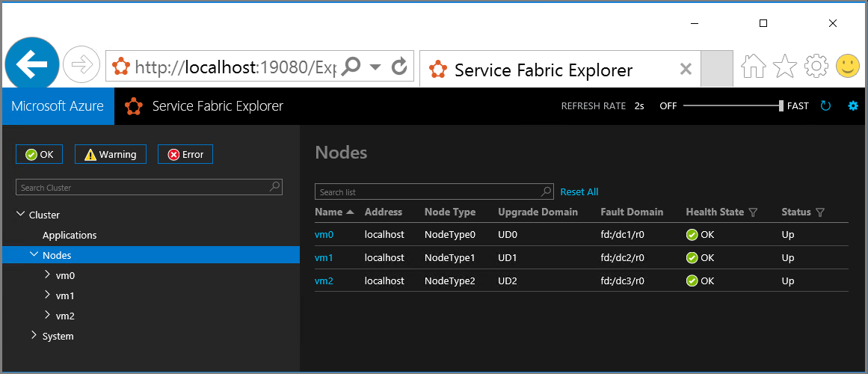Click the Search Cluster input field
The width and height of the screenshot is (868, 374).
pyautogui.click(x=142, y=188)
